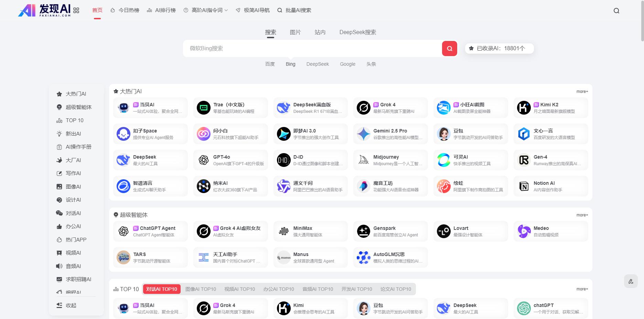Open the TARS 字节跳动开源智能体 card

coord(150,257)
